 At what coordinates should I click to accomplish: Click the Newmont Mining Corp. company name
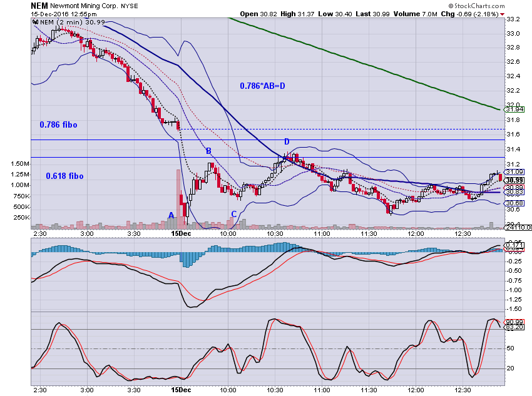point(84,6)
